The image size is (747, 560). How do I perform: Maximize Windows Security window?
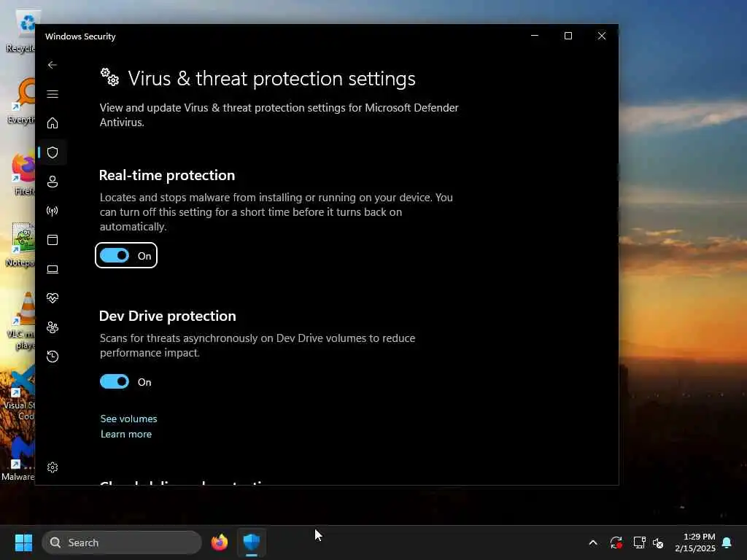(568, 36)
